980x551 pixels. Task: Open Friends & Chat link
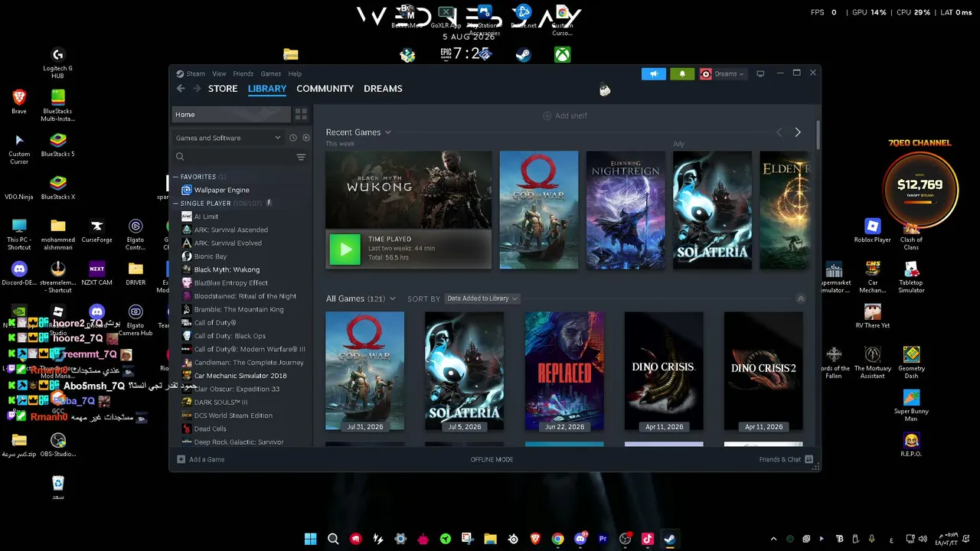(779, 459)
